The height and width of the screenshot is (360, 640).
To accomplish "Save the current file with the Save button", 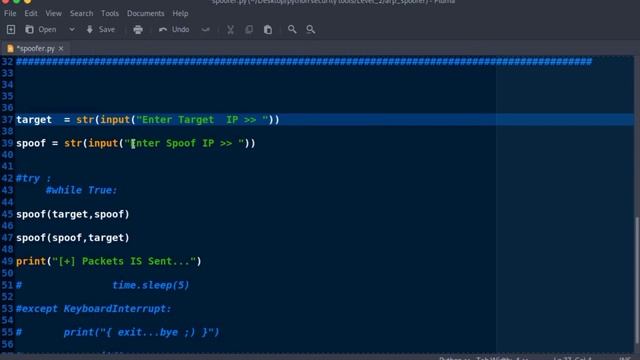I will click(101, 29).
